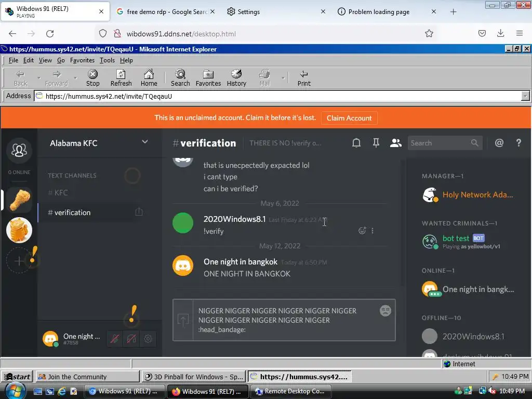Open the Favorites toolbar button
Viewport: 532px width, 399px height.
[x=208, y=78]
